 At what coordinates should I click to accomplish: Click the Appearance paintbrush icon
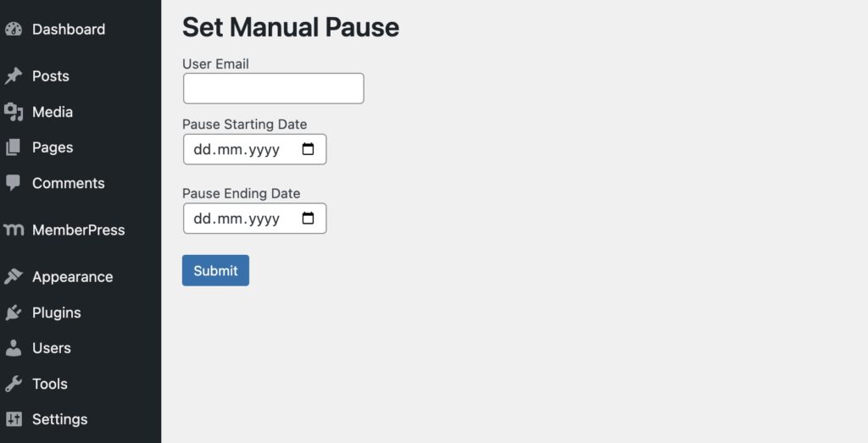(13, 277)
